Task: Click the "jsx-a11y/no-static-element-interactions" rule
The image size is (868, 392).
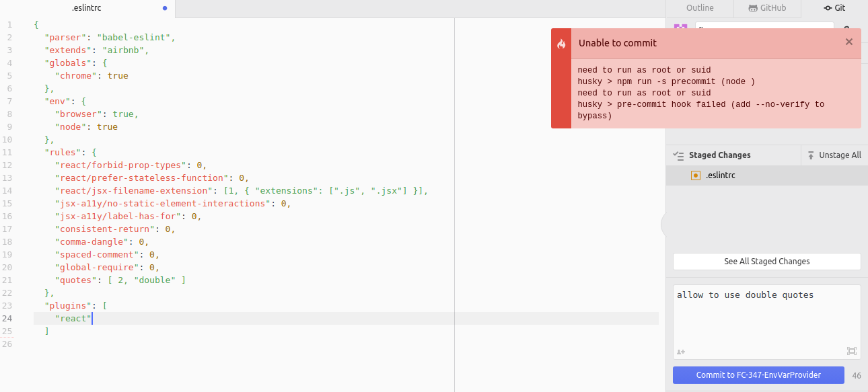Action: [163, 204]
